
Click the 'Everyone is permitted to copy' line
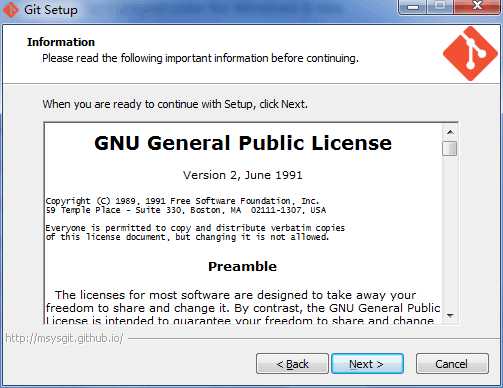tap(195, 228)
